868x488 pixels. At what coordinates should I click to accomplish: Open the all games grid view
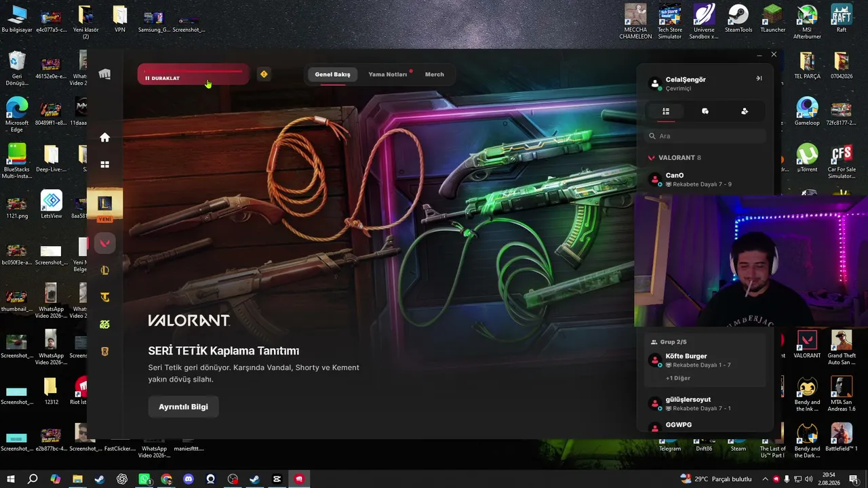(104, 165)
